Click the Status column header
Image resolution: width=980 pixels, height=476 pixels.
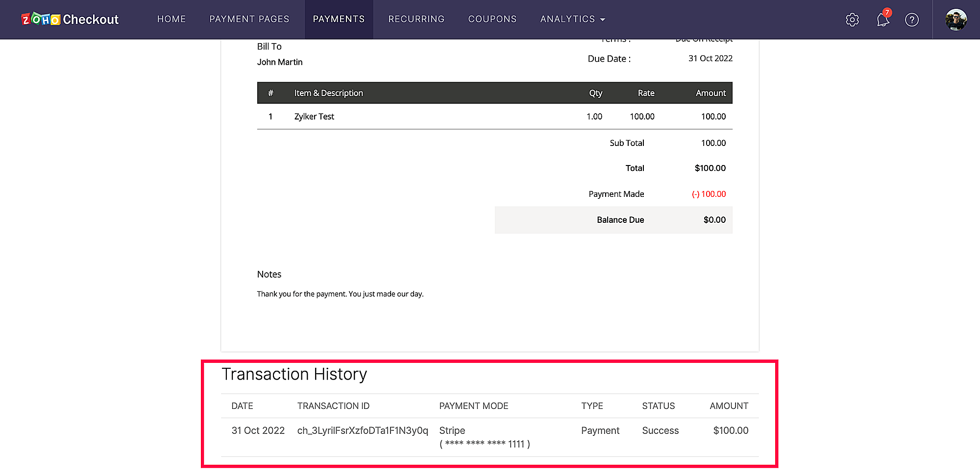[x=658, y=406]
